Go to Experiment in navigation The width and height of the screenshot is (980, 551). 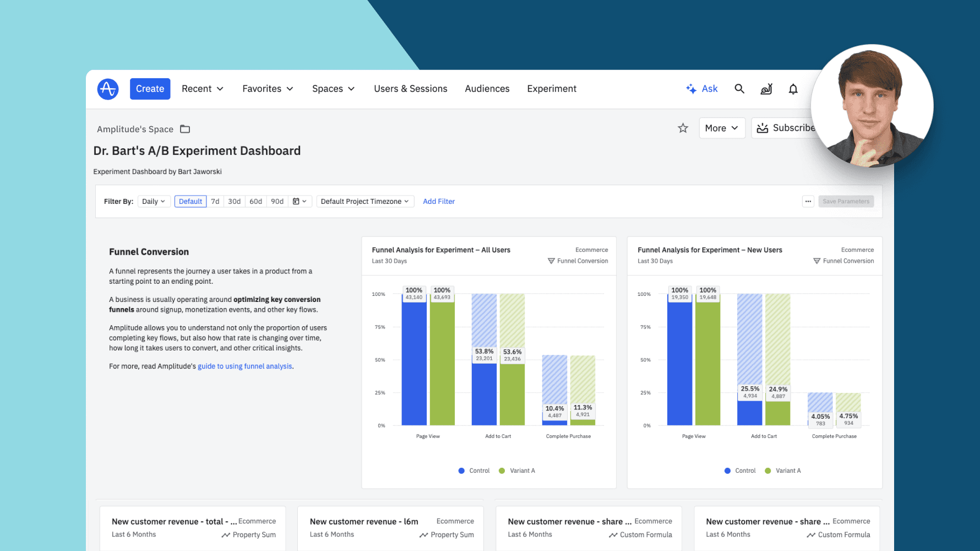pos(551,89)
